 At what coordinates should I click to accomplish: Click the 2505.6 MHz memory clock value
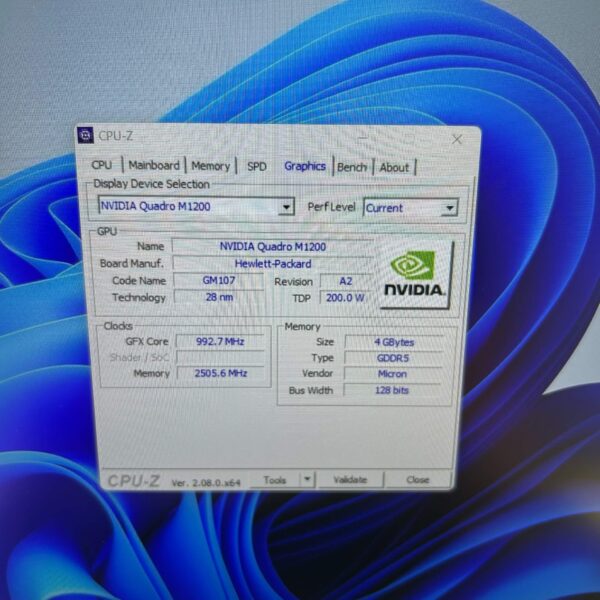(x=220, y=373)
